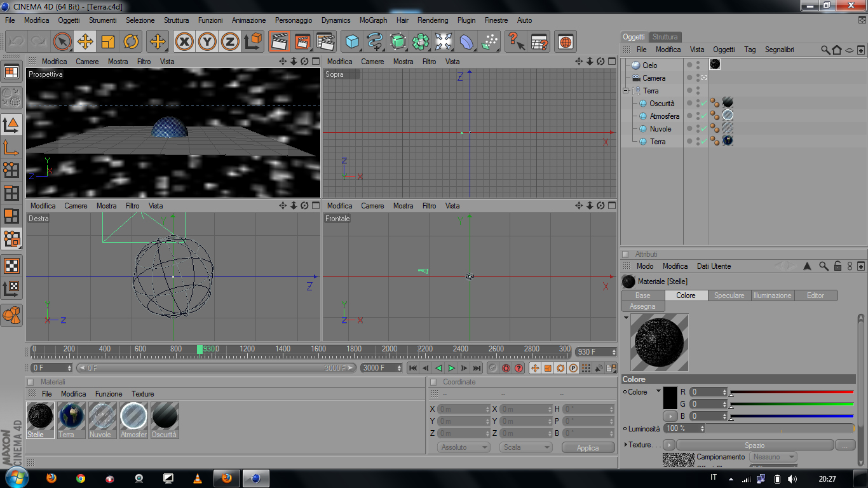This screenshot has height=488, width=868.
Task: Open the Assoluto dropdown in Coordinate
Action: [464, 447]
